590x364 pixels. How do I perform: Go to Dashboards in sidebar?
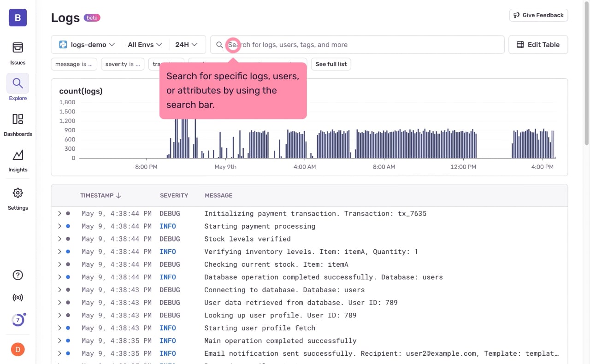click(x=18, y=124)
